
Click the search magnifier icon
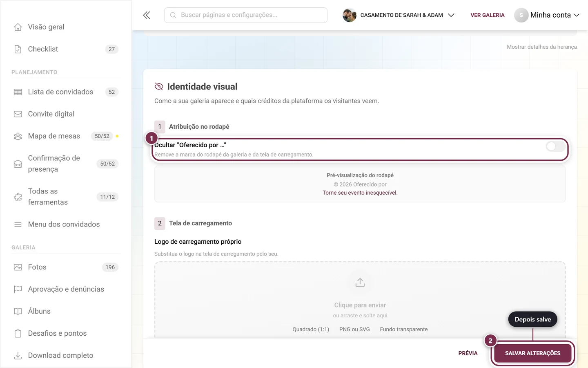click(x=173, y=15)
